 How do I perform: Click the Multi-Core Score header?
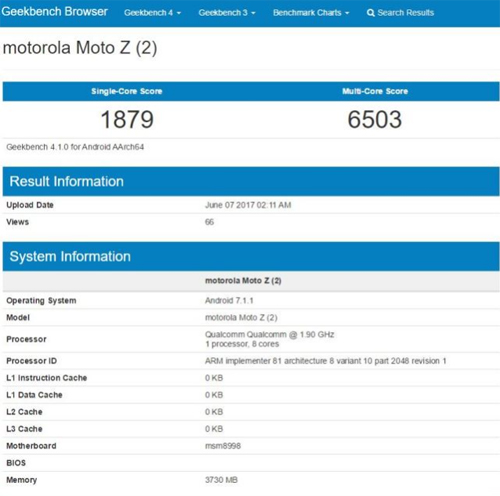click(375, 91)
